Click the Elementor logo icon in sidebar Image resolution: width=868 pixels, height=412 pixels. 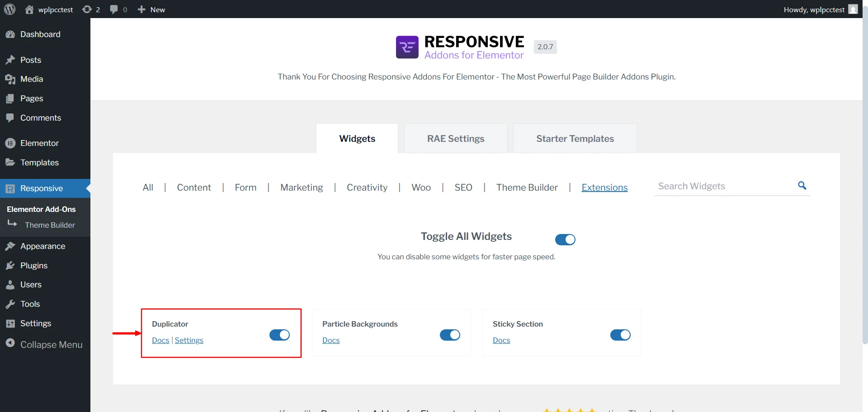(x=10, y=143)
